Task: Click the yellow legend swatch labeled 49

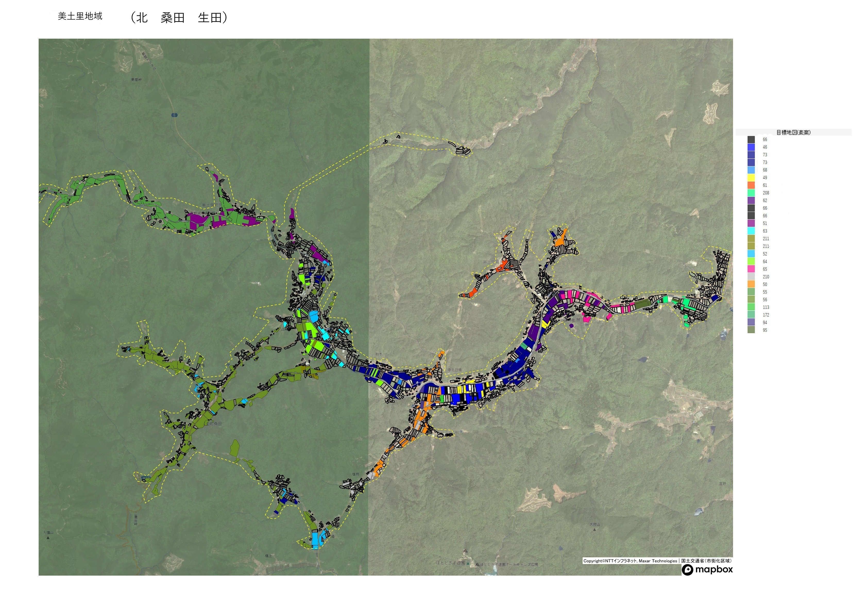Action: 751,178
